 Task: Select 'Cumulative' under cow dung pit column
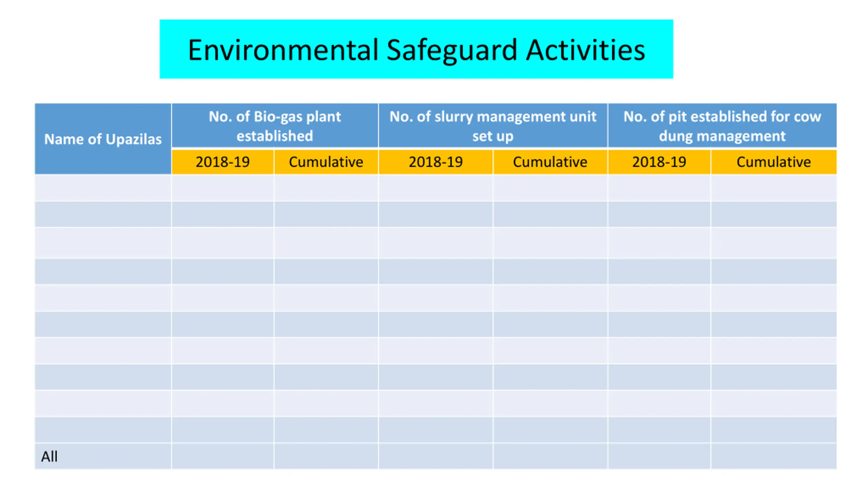pyautogui.click(x=774, y=162)
